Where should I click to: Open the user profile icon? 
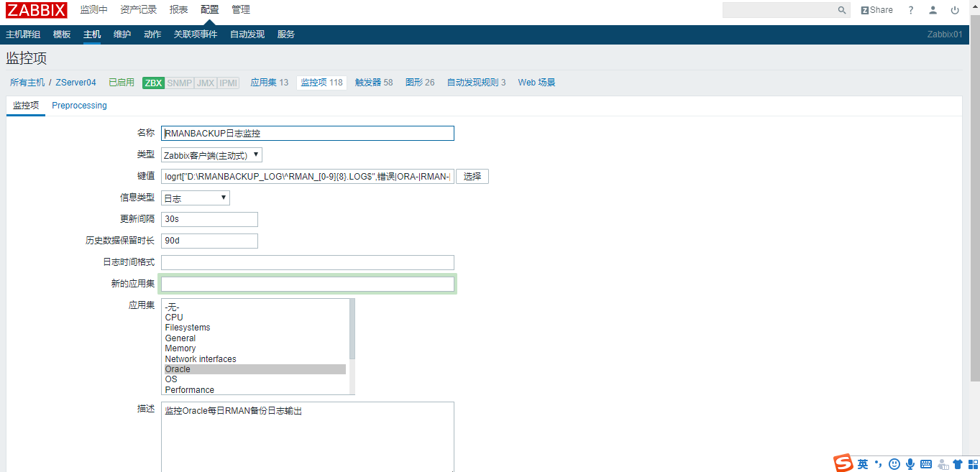(933, 10)
